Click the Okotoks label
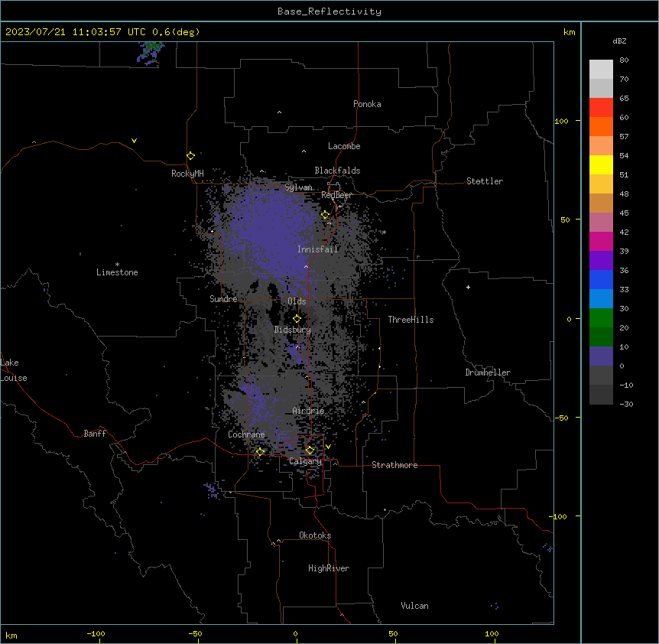The image size is (659, 644). [315, 535]
